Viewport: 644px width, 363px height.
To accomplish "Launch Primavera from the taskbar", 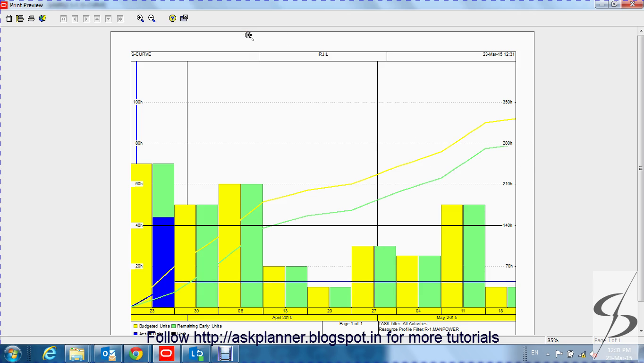I will [x=166, y=353].
